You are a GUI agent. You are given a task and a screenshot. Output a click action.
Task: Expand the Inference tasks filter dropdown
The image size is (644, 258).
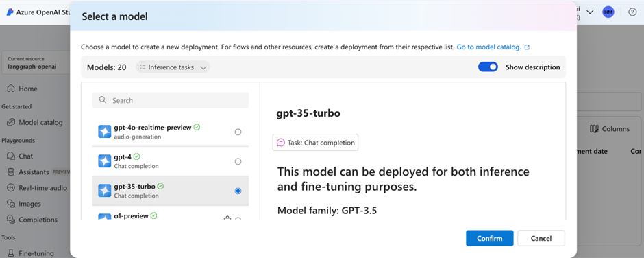tap(173, 67)
